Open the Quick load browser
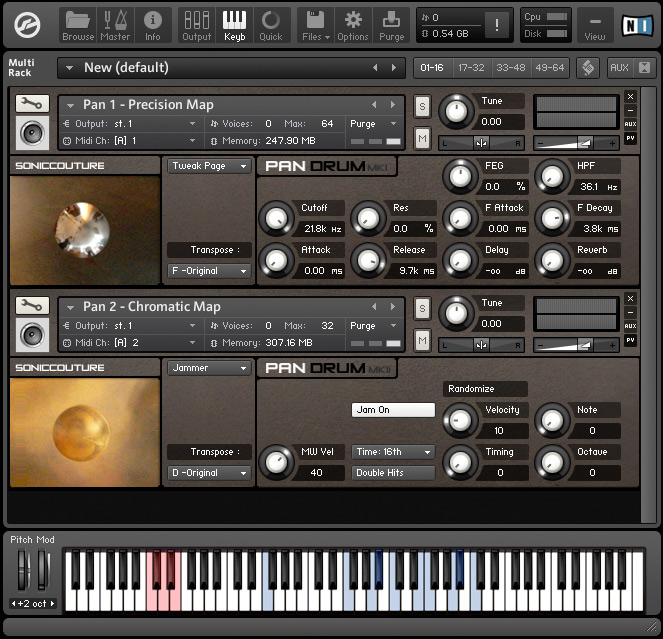This screenshot has width=663, height=639. (271, 25)
